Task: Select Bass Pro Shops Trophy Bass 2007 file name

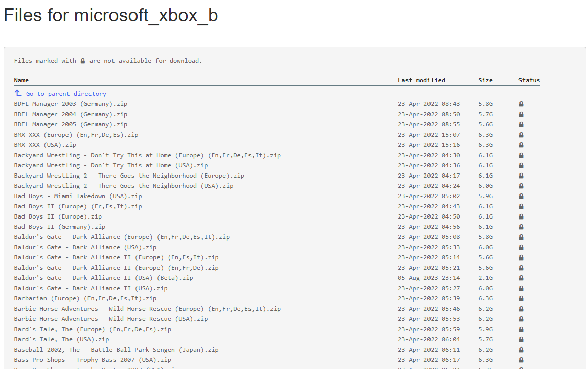Action: point(93,360)
